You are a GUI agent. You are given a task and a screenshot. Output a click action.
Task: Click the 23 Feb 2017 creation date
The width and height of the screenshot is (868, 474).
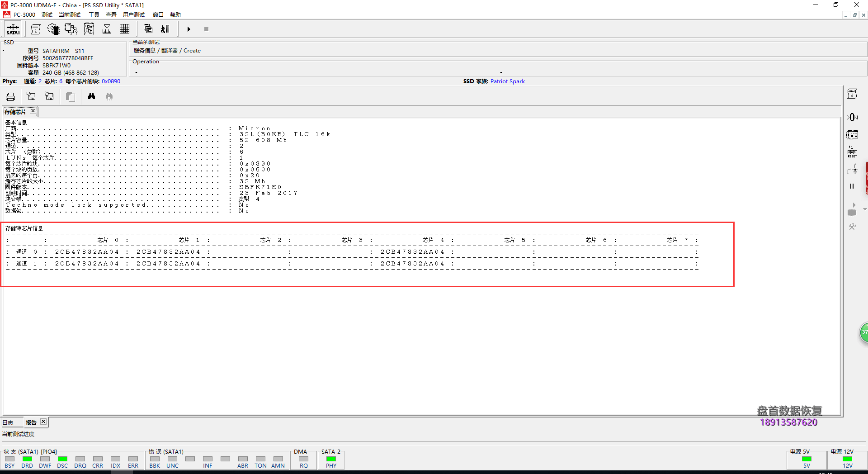coord(269,193)
